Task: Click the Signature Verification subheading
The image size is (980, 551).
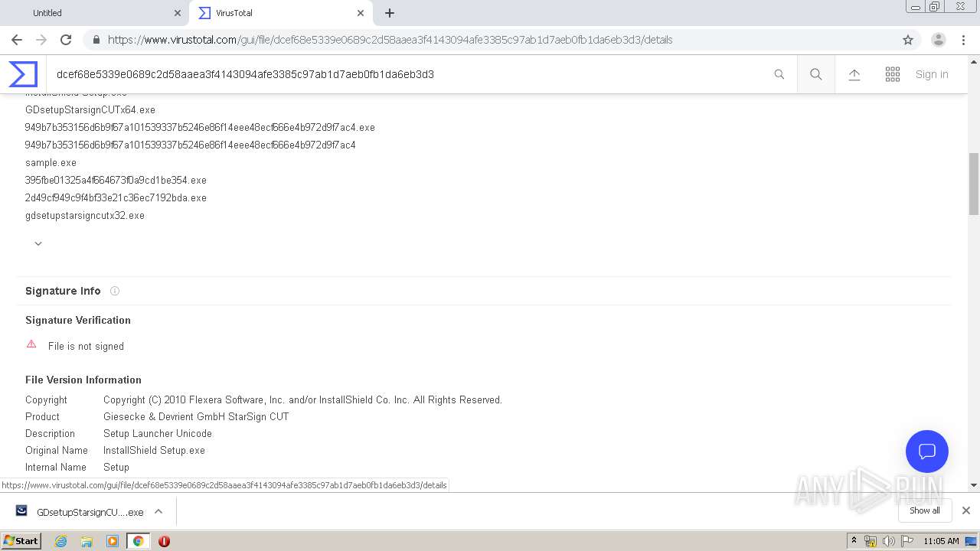Action: (78, 320)
